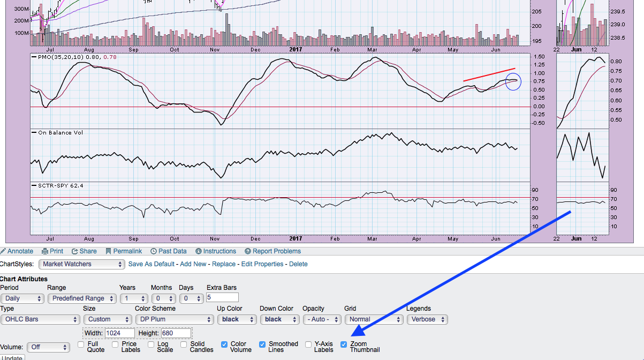Turn on the Log Scale checkbox

tap(151, 344)
